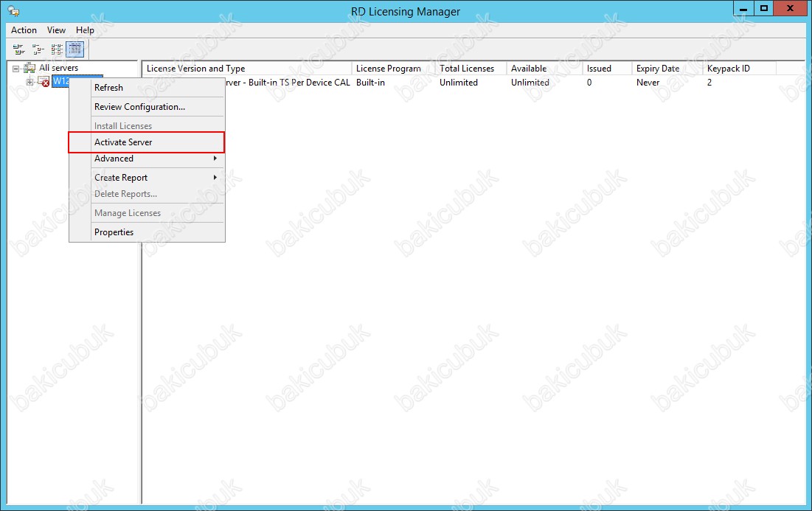Sort by Issued column header
This screenshot has height=511, width=812.
pyautogui.click(x=607, y=69)
